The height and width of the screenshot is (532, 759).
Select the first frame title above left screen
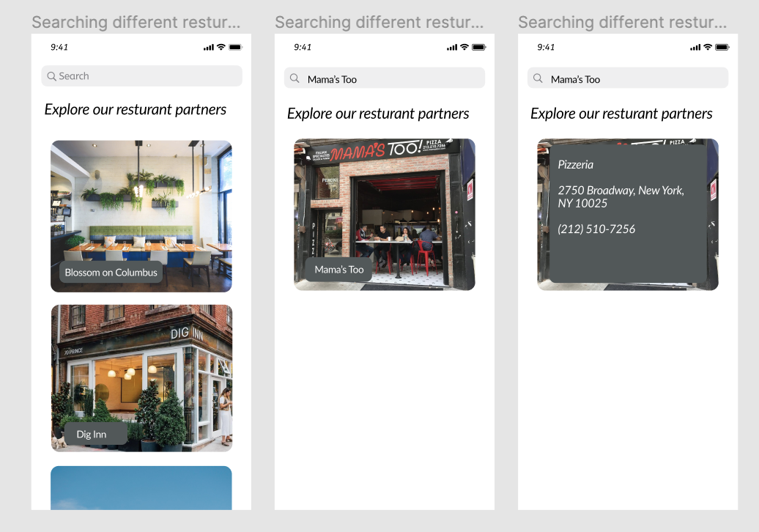pos(136,22)
